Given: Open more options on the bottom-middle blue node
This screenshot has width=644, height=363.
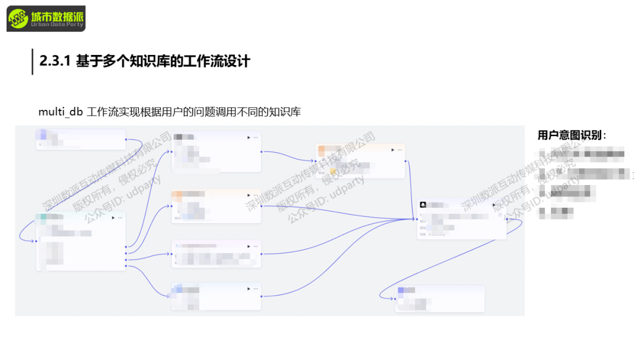Looking at the screenshot, I should (x=256, y=289).
